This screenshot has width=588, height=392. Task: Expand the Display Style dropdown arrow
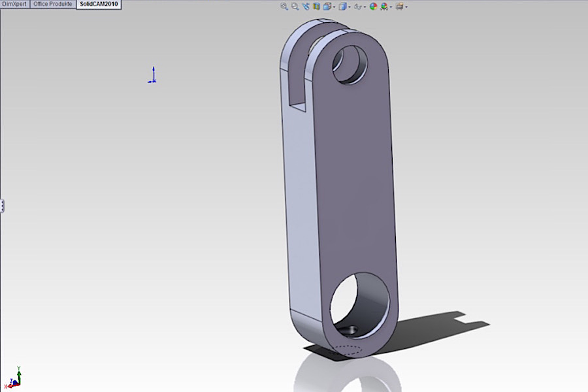tap(350, 7)
